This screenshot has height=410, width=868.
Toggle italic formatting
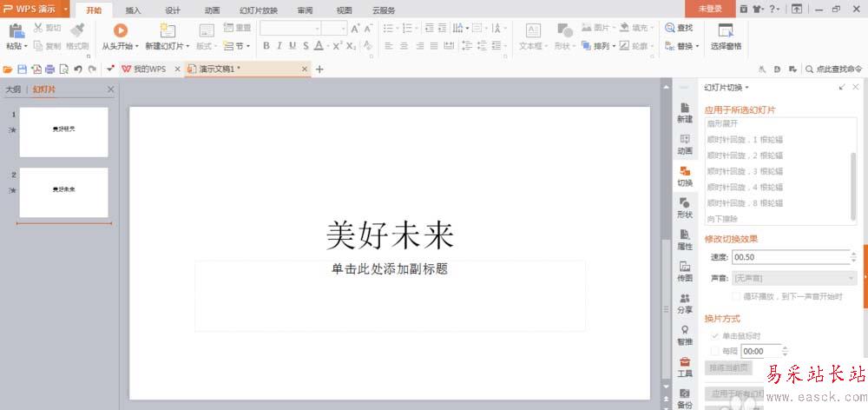[x=279, y=46]
